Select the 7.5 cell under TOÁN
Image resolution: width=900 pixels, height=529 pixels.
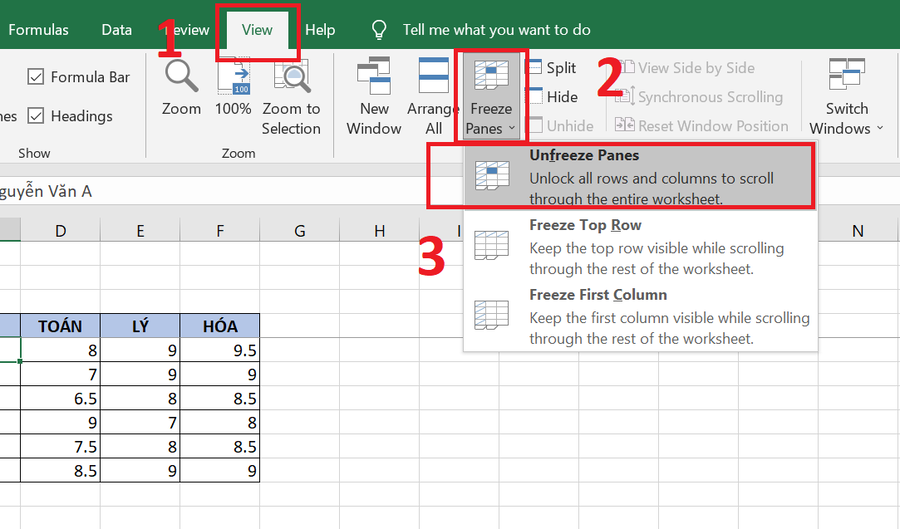click(60, 446)
